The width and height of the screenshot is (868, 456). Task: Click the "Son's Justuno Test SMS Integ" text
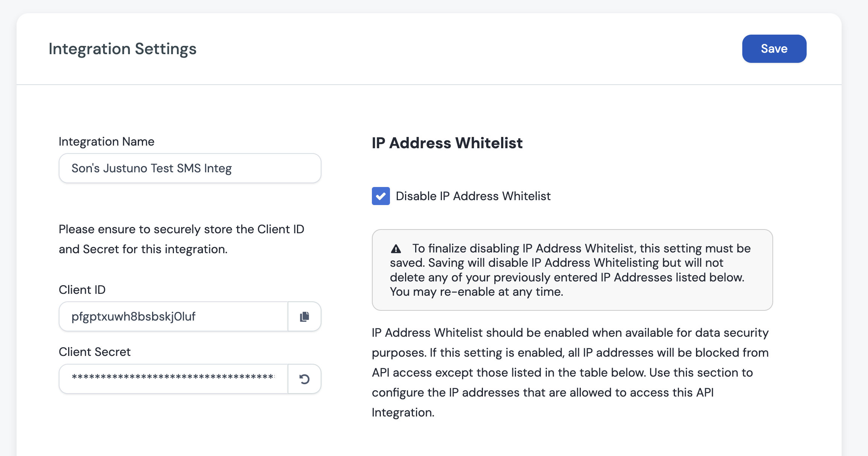(x=151, y=168)
